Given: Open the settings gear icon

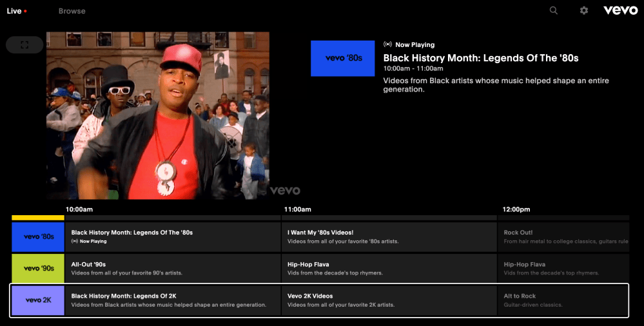Looking at the screenshot, I should (x=583, y=10).
